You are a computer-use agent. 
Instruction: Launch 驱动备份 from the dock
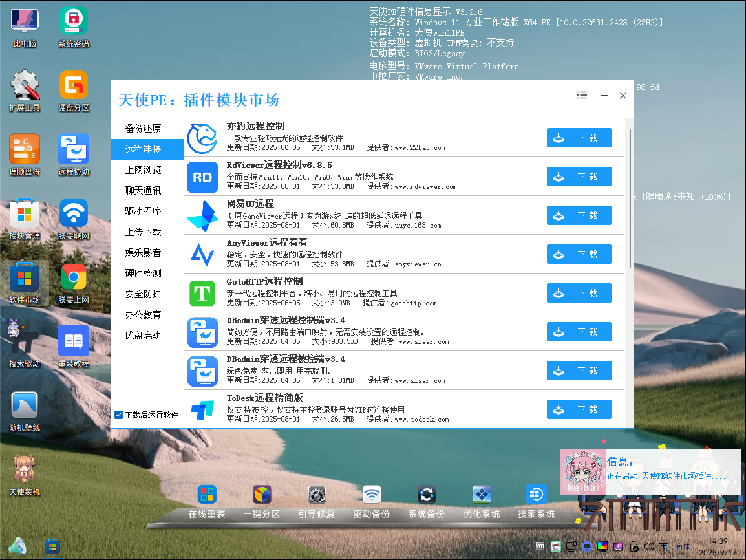[x=372, y=502]
